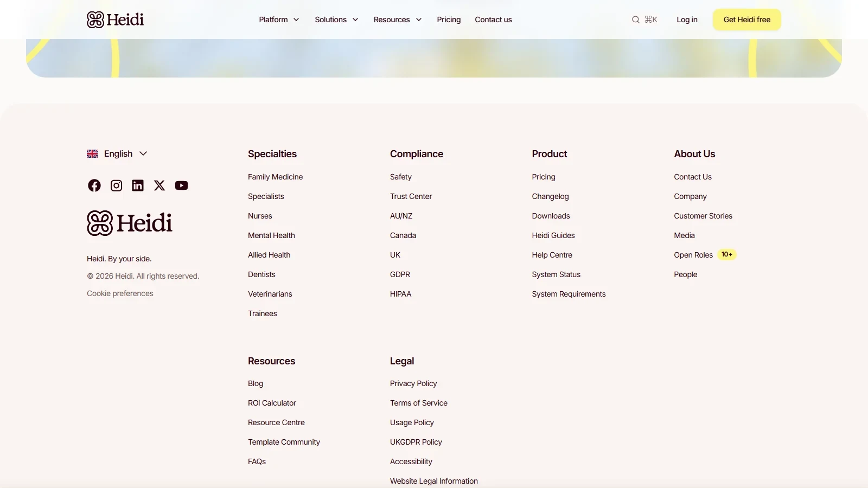Open Safety compliance link

[x=400, y=177]
